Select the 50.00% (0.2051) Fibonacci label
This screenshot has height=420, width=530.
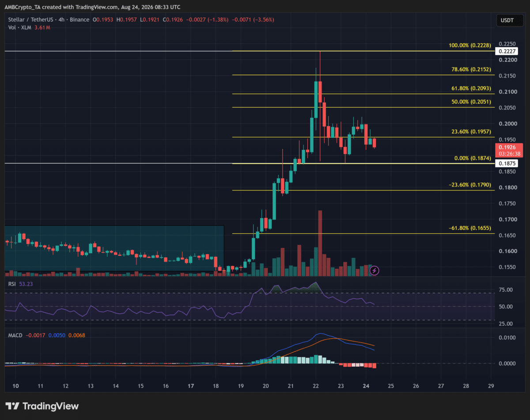tap(471, 101)
